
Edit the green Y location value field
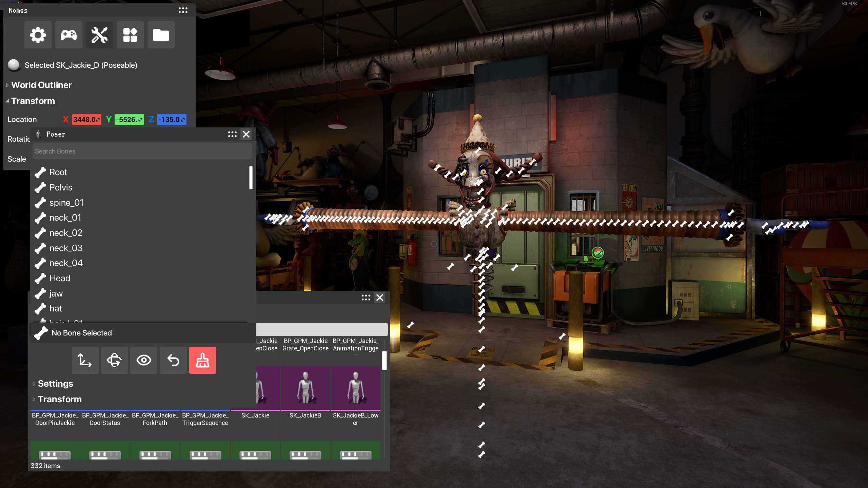coord(129,119)
